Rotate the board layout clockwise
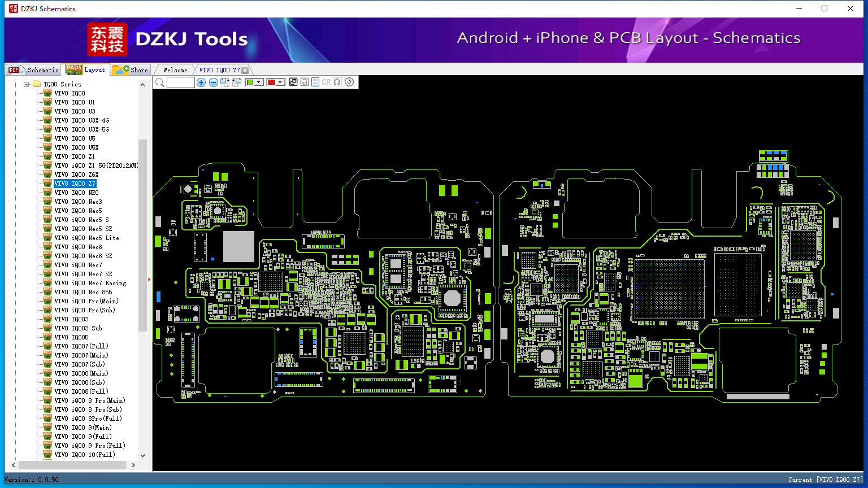The width and height of the screenshot is (868, 488). (225, 82)
